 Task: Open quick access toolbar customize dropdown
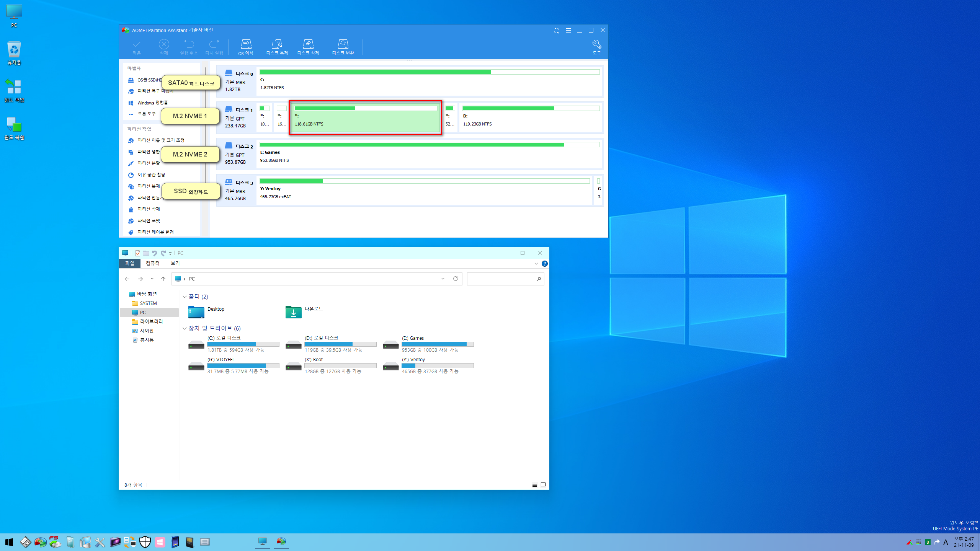tap(170, 253)
